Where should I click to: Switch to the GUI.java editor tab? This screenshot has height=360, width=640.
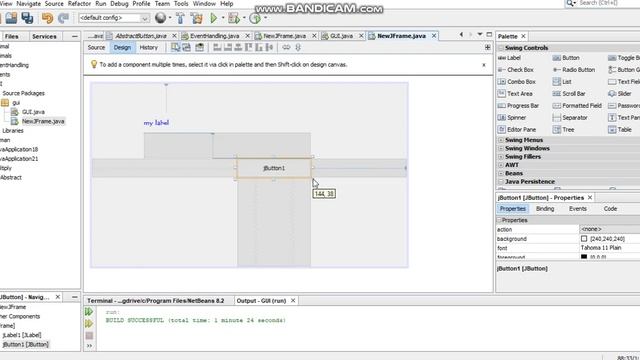[x=342, y=36]
